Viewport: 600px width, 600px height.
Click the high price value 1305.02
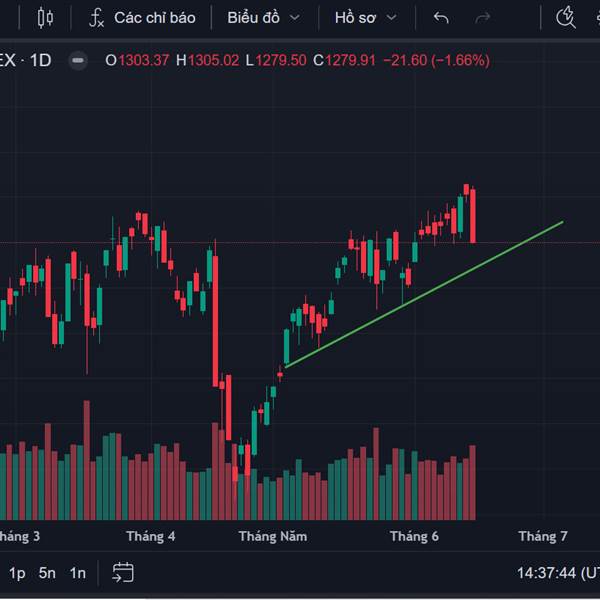point(214,60)
